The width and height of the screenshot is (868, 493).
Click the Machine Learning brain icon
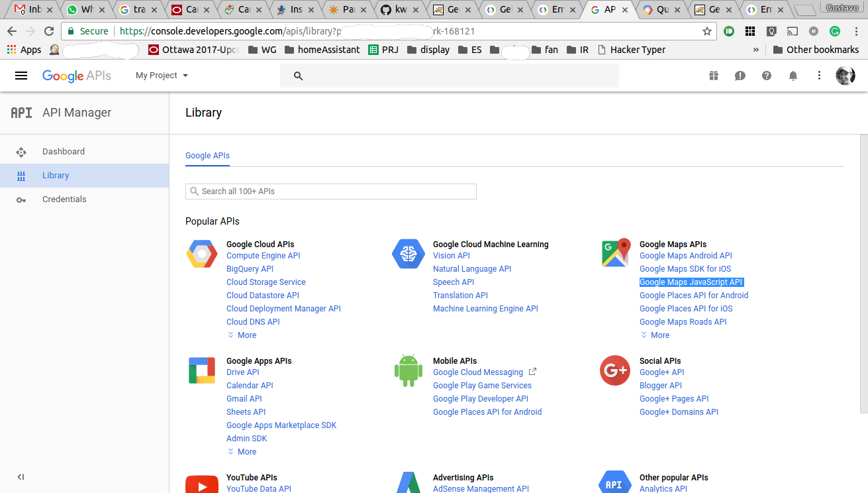click(x=409, y=254)
